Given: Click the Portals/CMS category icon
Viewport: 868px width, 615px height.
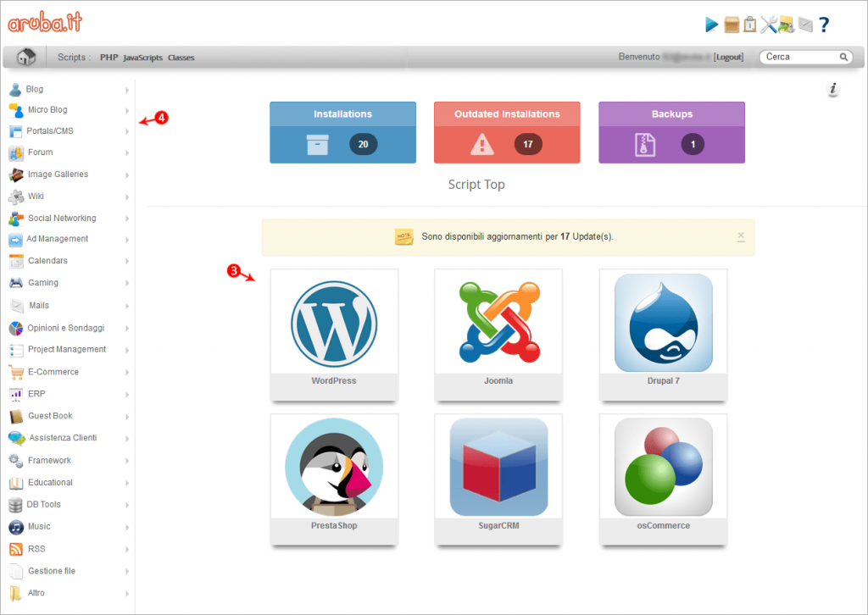Looking at the screenshot, I should click(x=15, y=131).
